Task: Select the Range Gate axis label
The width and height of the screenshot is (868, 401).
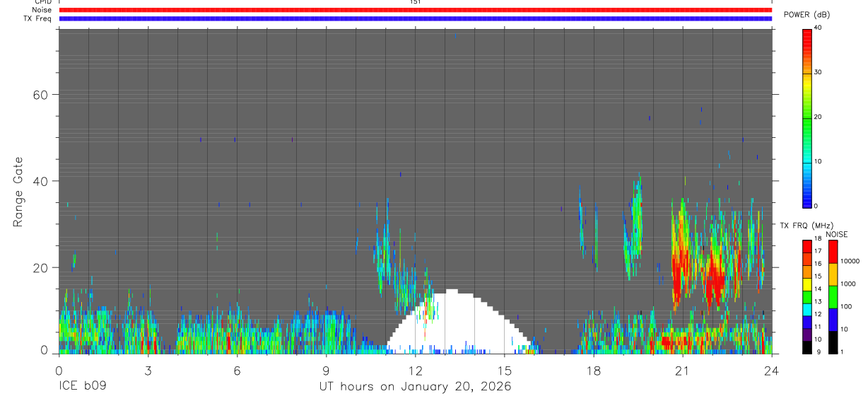Action: coord(19,192)
